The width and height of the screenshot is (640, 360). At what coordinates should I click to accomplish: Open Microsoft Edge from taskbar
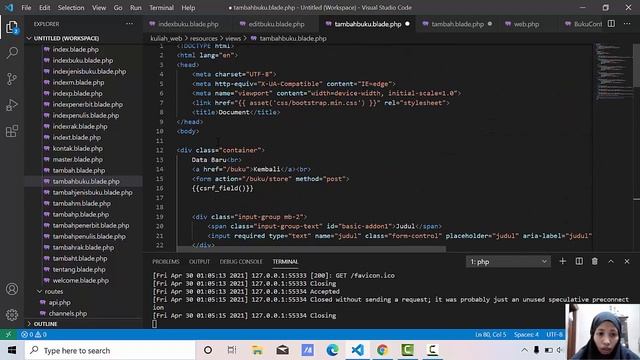pyautogui.click(x=332, y=350)
